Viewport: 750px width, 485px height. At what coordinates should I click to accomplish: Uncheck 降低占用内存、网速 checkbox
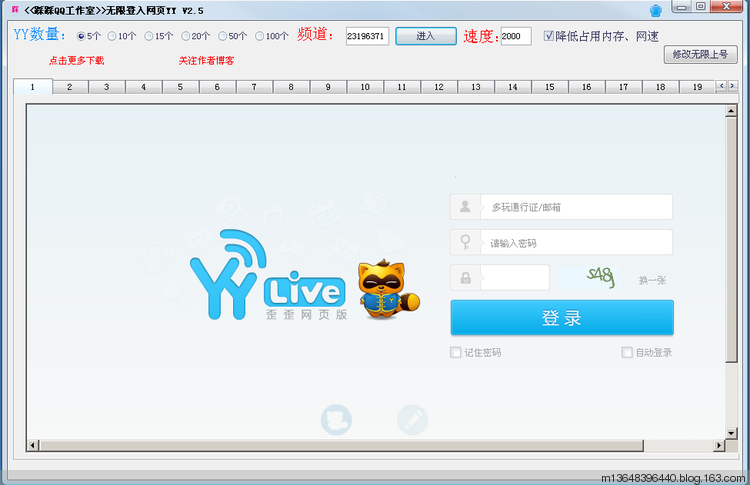point(549,36)
